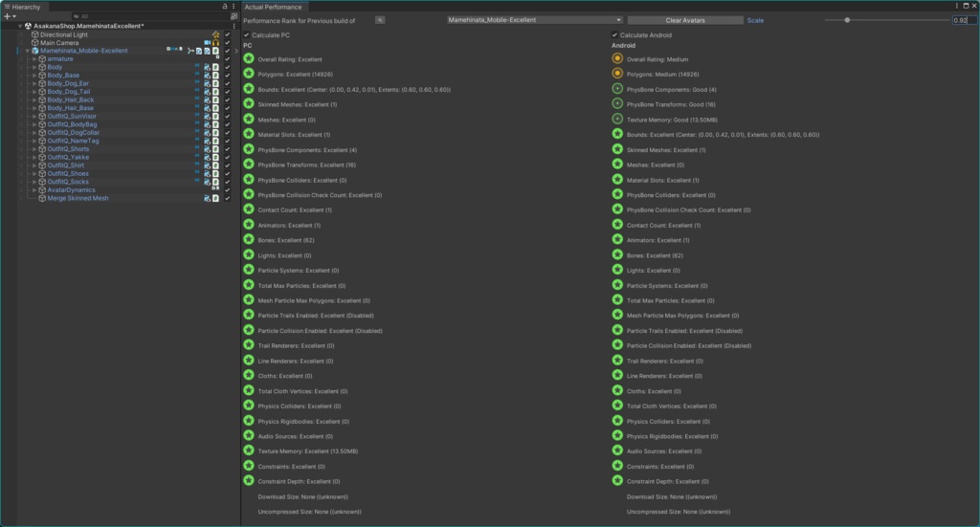Click the Main Camera cube icon
Viewport: 980px width, 527px height.
click(x=35, y=43)
